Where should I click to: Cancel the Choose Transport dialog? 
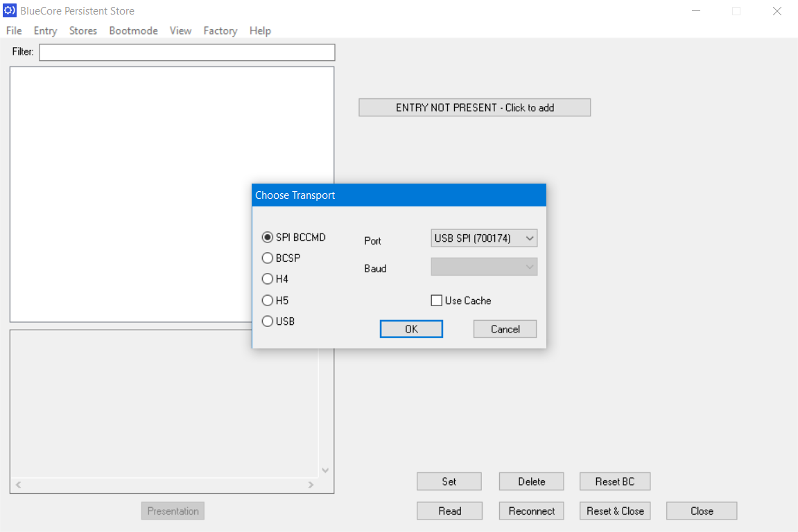click(x=505, y=328)
